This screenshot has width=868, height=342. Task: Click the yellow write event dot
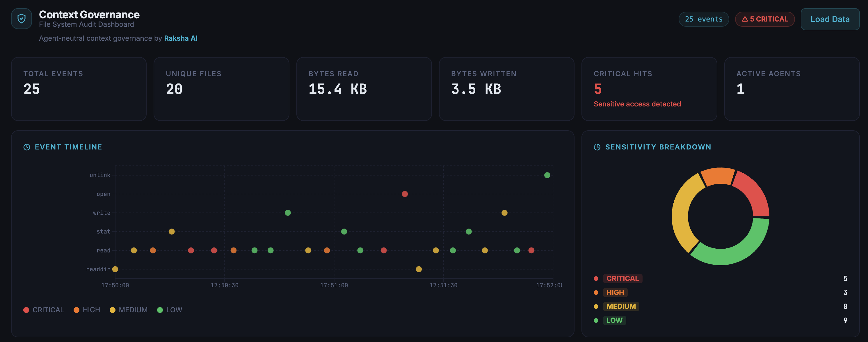[x=504, y=213]
